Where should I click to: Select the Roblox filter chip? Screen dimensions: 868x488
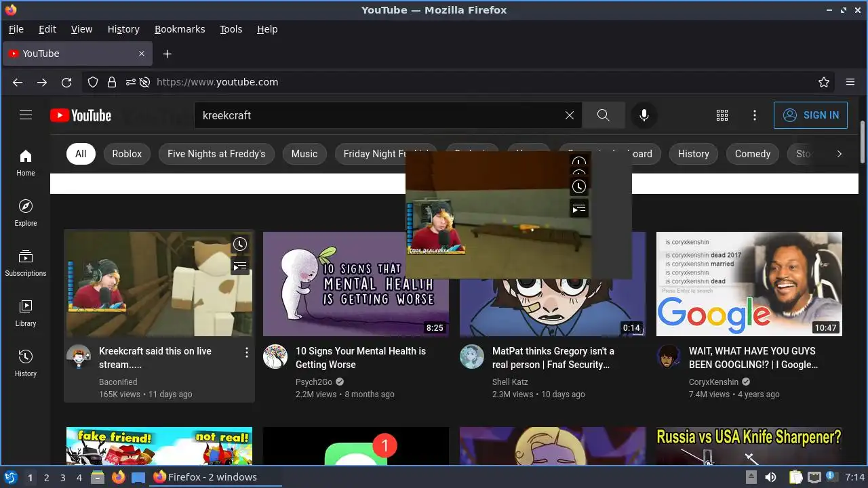pos(127,154)
